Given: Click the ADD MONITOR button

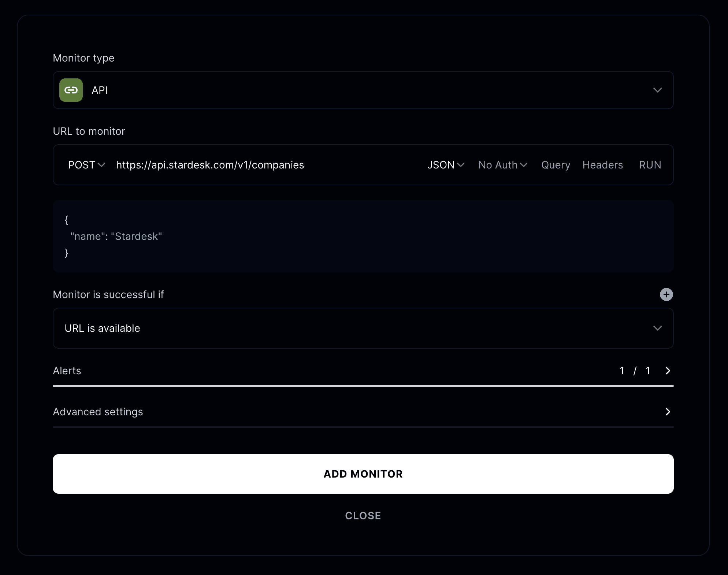Looking at the screenshot, I should coord(363,474).
